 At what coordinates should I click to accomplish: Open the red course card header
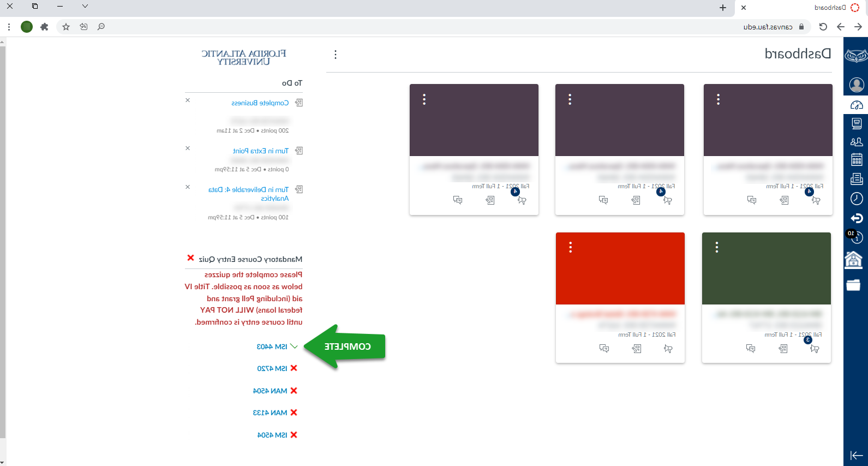(x=620, y=268)
